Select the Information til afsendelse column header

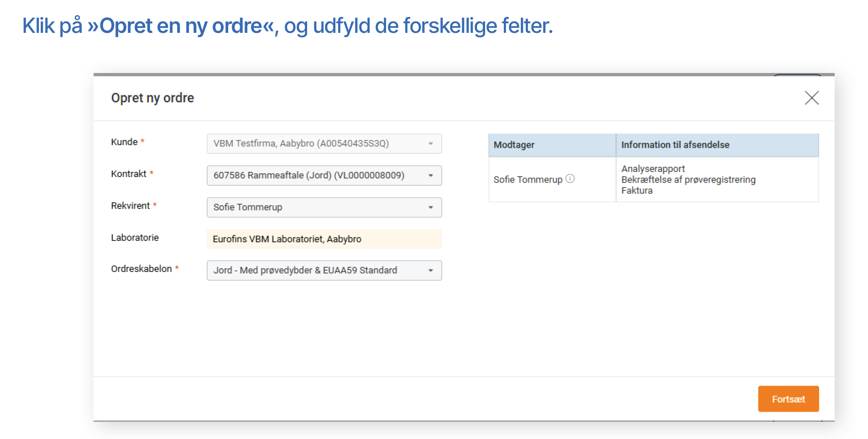675,145
